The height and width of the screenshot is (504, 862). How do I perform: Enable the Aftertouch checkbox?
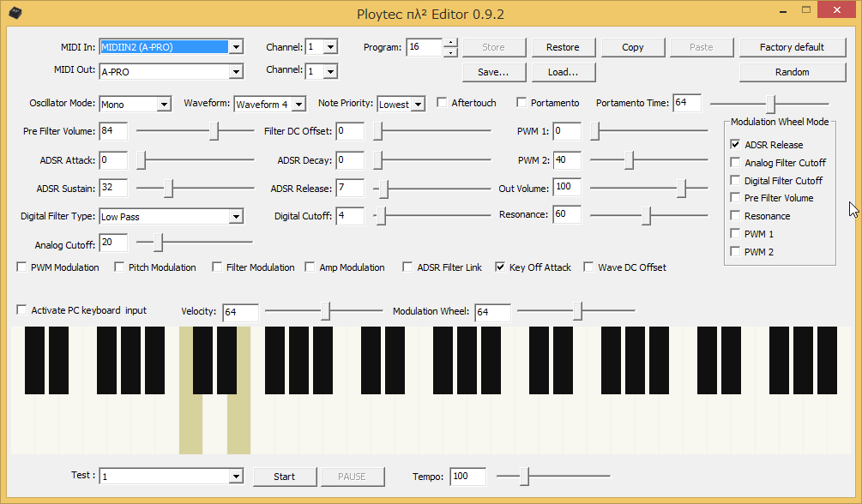coord(442,103)
